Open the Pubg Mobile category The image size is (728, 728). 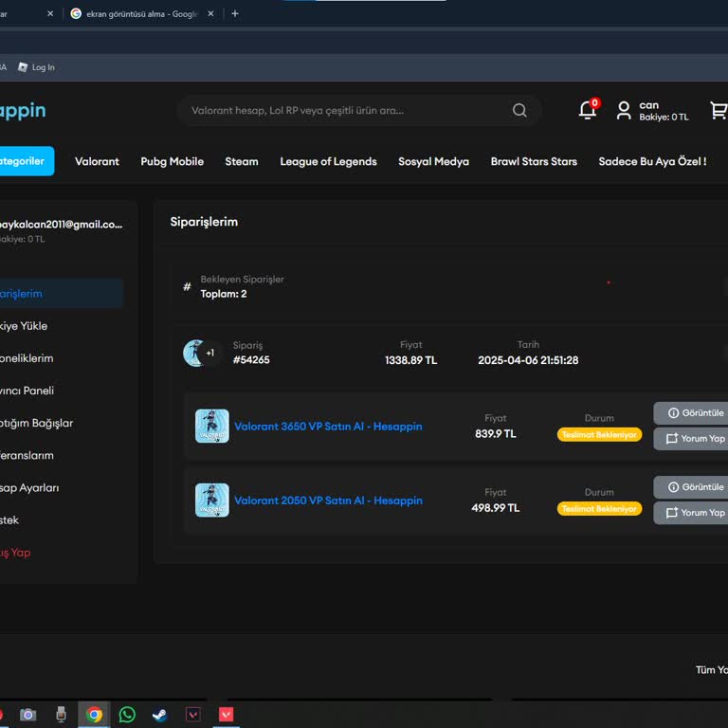pos(173,161)
